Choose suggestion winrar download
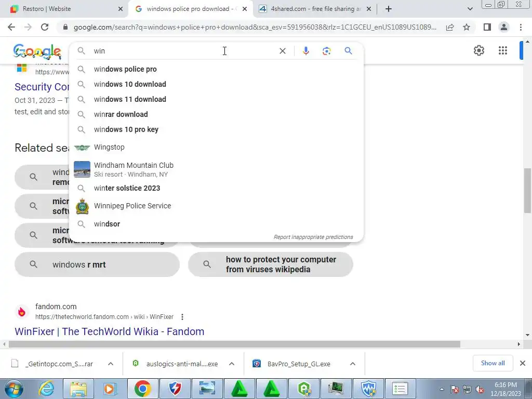The height and width of the screenshot is (399, 532). point(216,114)
